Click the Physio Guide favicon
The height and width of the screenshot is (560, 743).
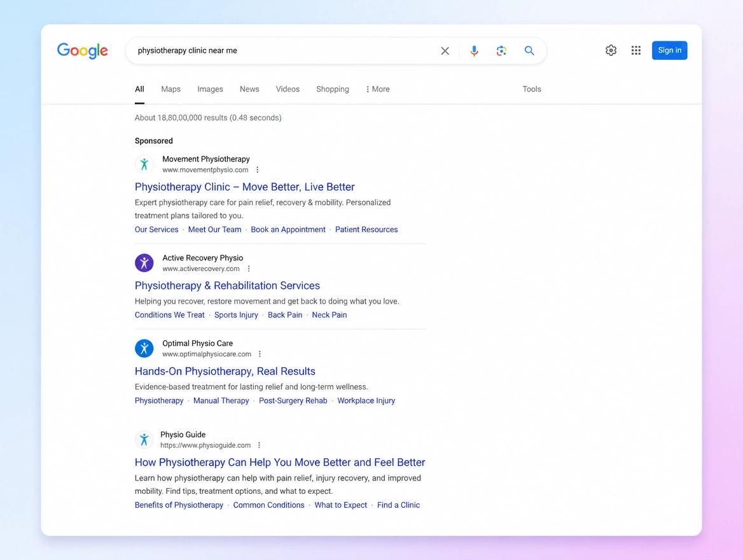144,440
